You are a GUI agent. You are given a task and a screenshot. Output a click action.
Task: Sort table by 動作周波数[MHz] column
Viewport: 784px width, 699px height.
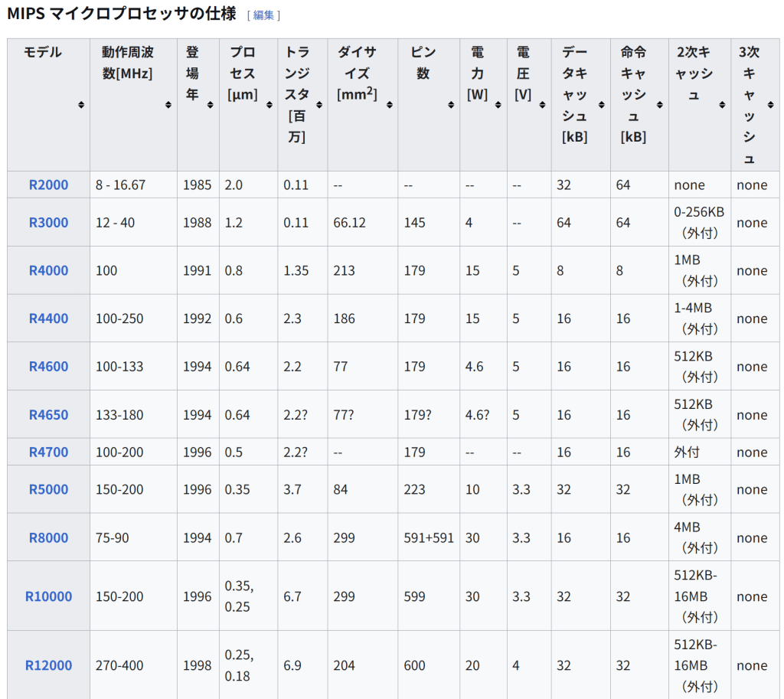click(x=168, y=105)
